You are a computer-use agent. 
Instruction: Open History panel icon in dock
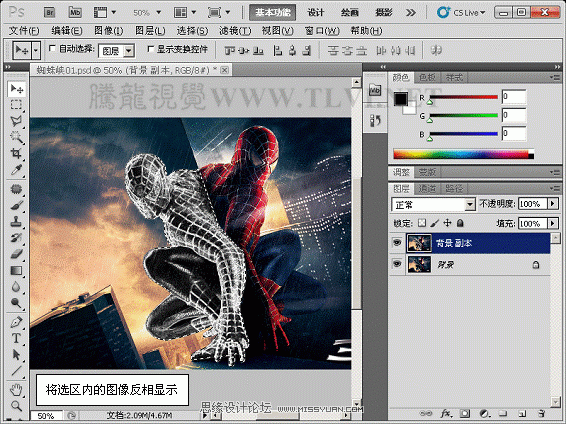click(x=375, y=120)
